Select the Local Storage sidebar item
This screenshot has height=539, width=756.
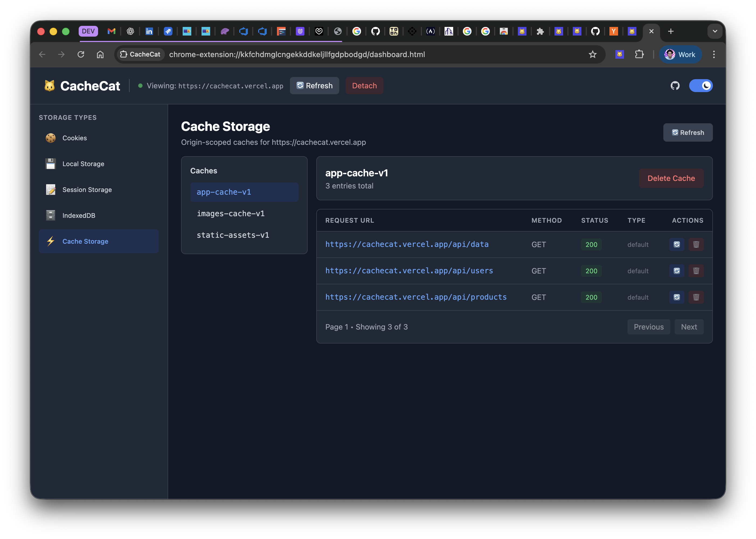[83, 164]
